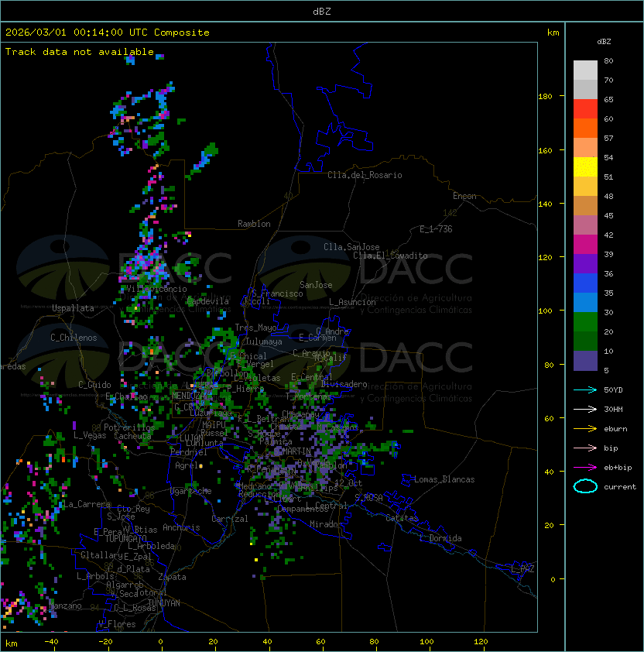Image resolution: width=644 pixels, height=652 pixels.
Task: Click the 'Agrelo' map label
Action: pos(188,465)
